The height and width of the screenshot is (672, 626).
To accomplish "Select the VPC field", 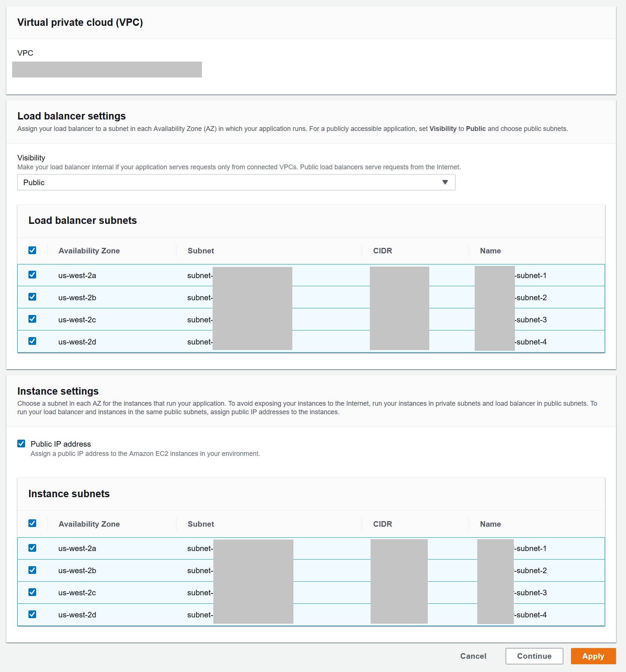I will point(107,69).
